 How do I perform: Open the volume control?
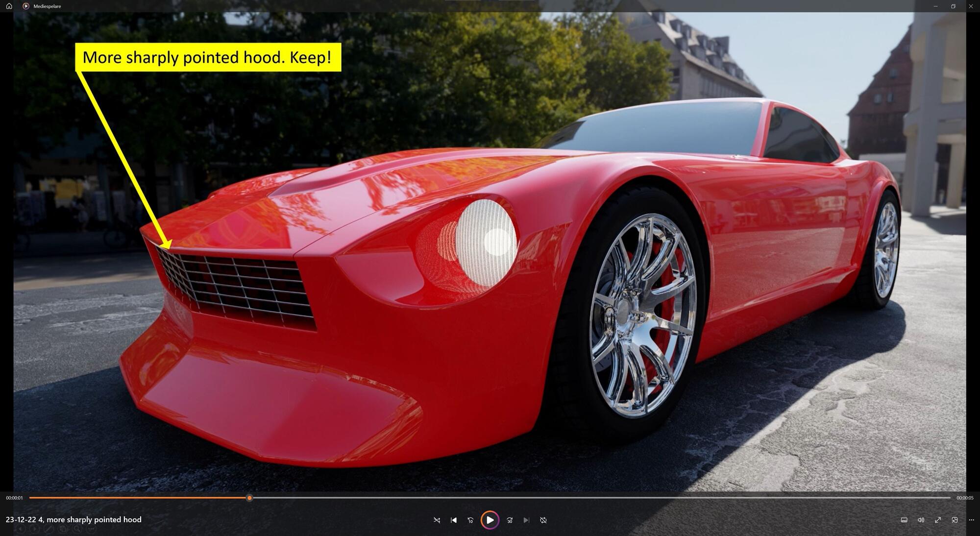coord(921,520)
